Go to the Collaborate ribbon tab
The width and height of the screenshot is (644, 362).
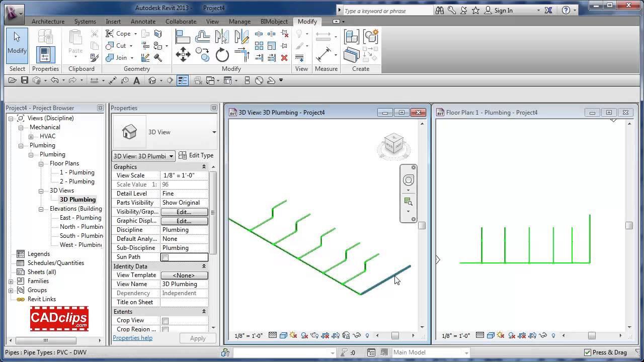point(181,22)
